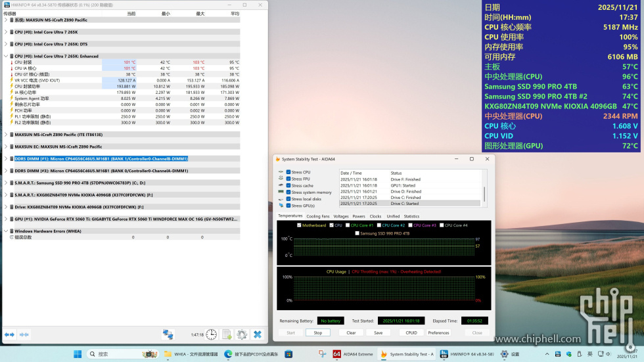This screenshot has width=644, height=362.
Task: Click HWiNFO logging start sheet icon
Action: 227,334
